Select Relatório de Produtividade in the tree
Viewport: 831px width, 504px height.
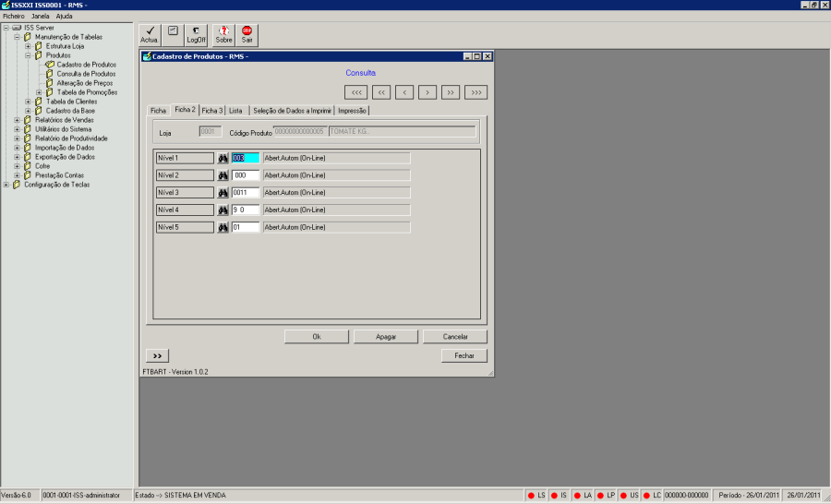coord(71,138)
